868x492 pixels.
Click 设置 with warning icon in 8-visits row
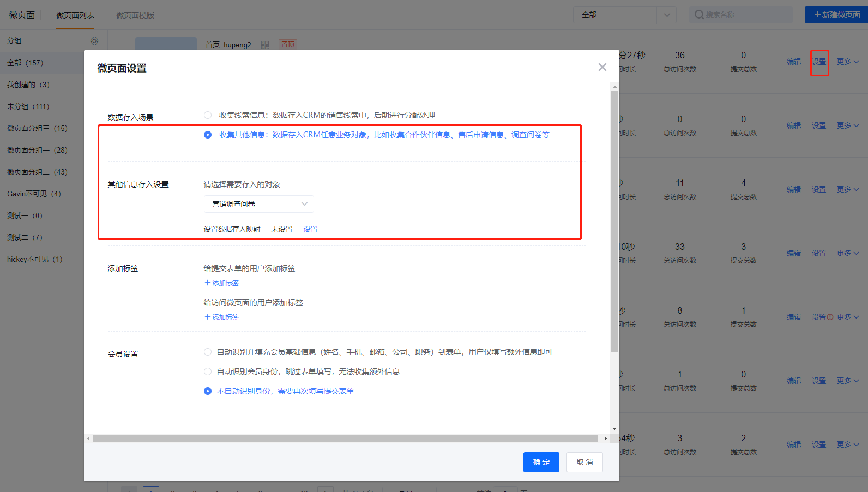pos(822,317)
